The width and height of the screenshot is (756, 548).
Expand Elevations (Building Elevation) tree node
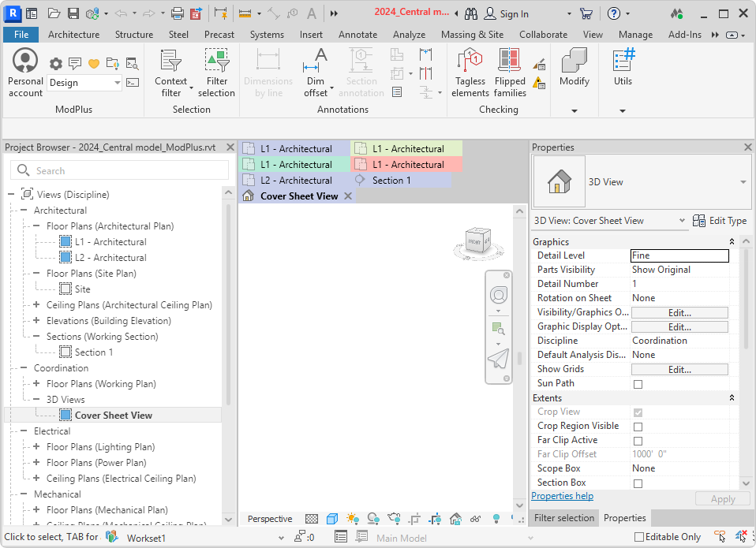pos(36,321)
